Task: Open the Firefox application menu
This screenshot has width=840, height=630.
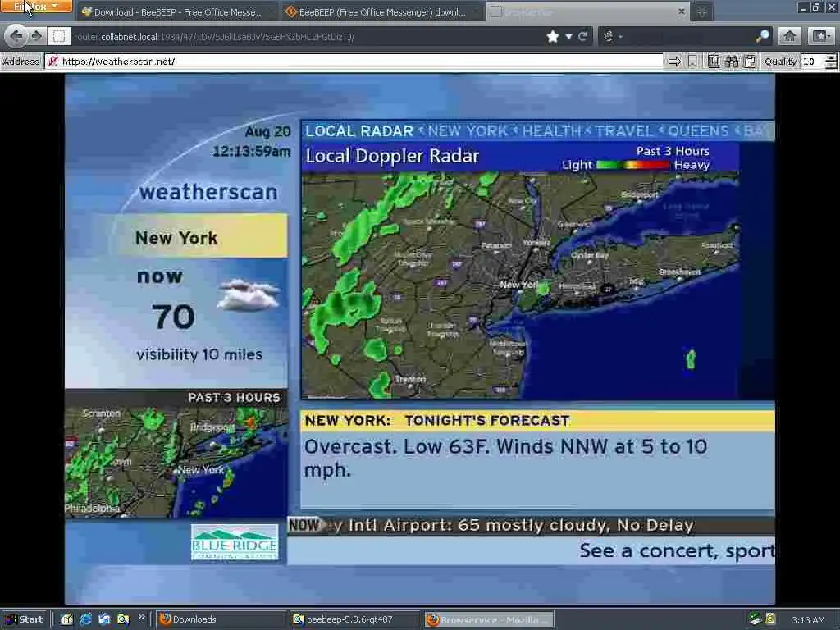Action: (36, 7)
